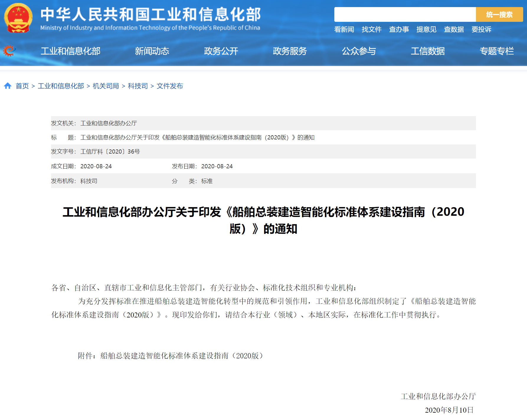This screenshot has height=420, width=527.
Task: Select the 分类 value 标准
Action: tap(207, 181)
